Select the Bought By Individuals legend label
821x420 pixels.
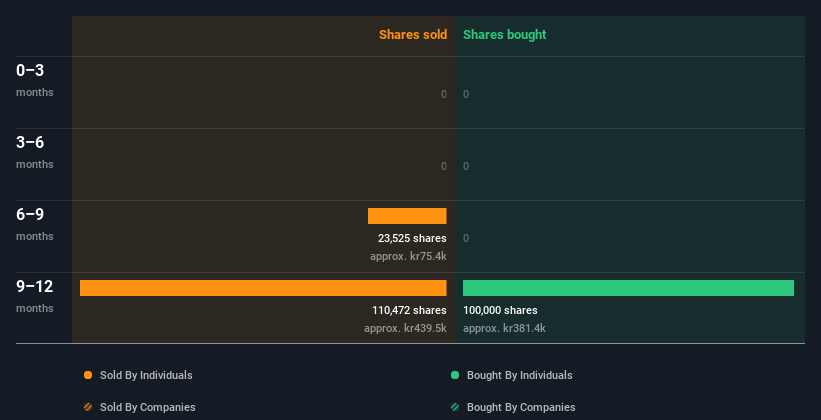(519, 375)
